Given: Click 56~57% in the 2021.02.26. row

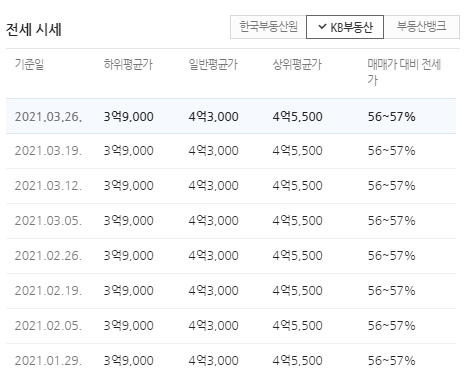Looking at the screenshot, I should tap(392, 256).
